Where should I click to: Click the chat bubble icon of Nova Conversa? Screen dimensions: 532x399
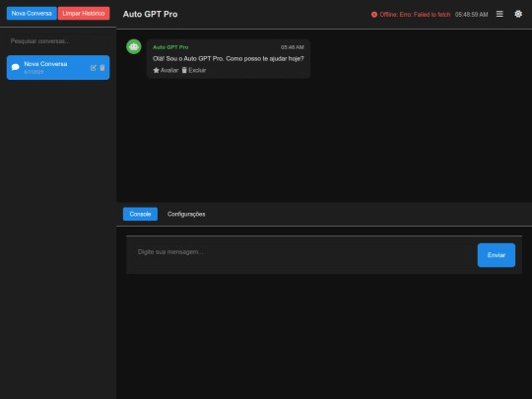[x=16, y=67]
